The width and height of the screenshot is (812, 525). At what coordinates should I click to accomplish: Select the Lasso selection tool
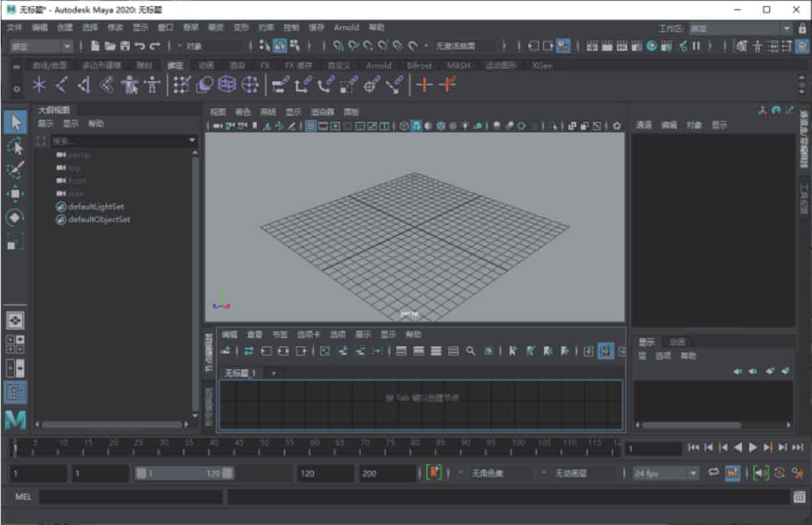[15, 146]
